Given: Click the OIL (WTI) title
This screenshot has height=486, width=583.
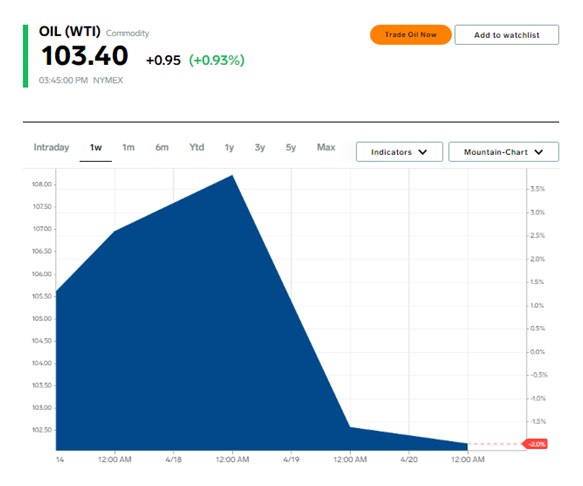Looking at the screenshot, I should 70,31.
